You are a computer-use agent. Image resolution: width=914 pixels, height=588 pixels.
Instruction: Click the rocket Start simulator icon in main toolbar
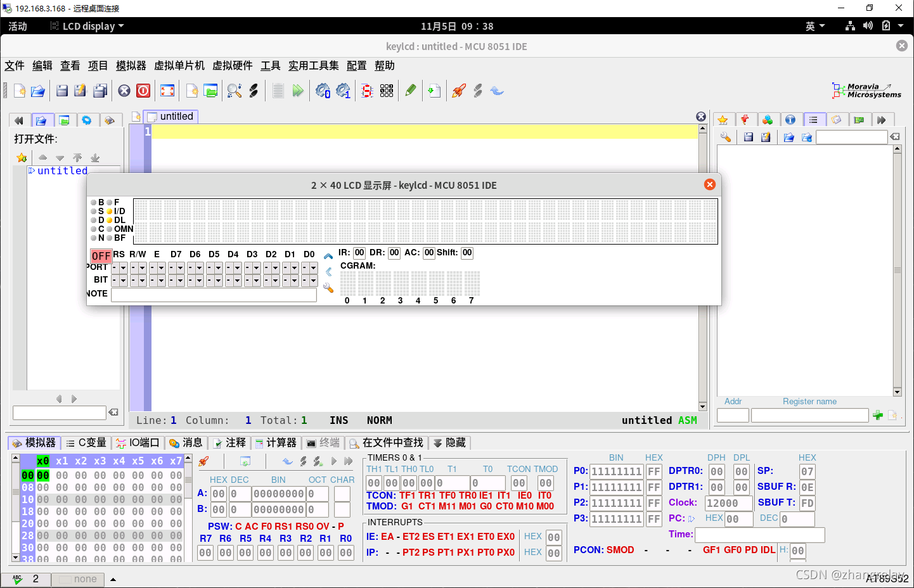click(459, 91)
